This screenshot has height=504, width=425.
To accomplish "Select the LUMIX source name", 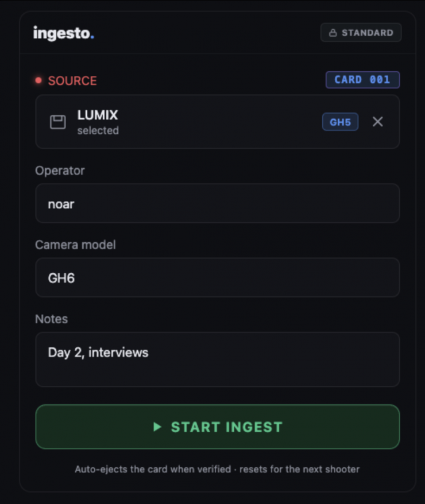I will click(98, 115).
